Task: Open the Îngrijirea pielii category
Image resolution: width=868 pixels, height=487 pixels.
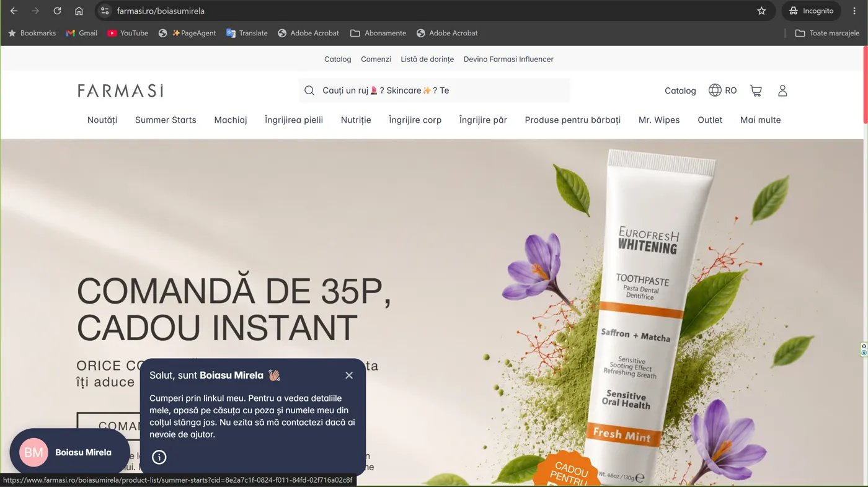Action: [294, 120]
